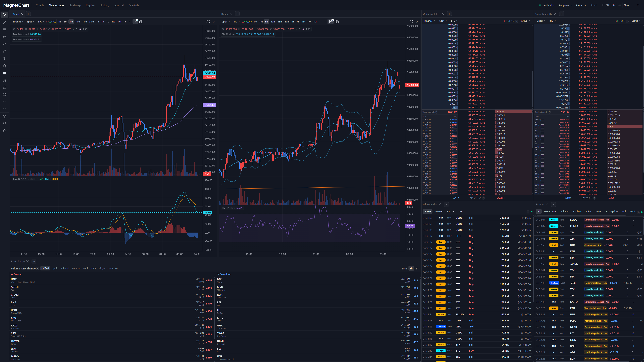Open the layers icon in left sidebar
The height and width of the screenshot is (362, 644).
pos(5,116)
